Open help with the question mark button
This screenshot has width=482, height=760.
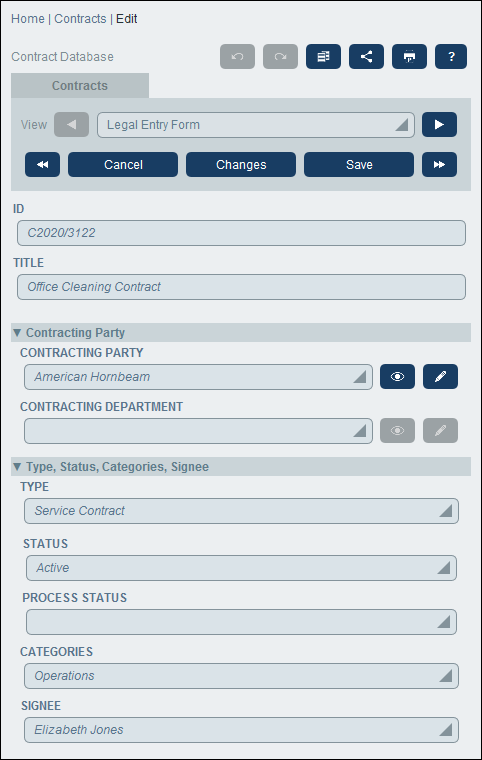tap(451, 57)
